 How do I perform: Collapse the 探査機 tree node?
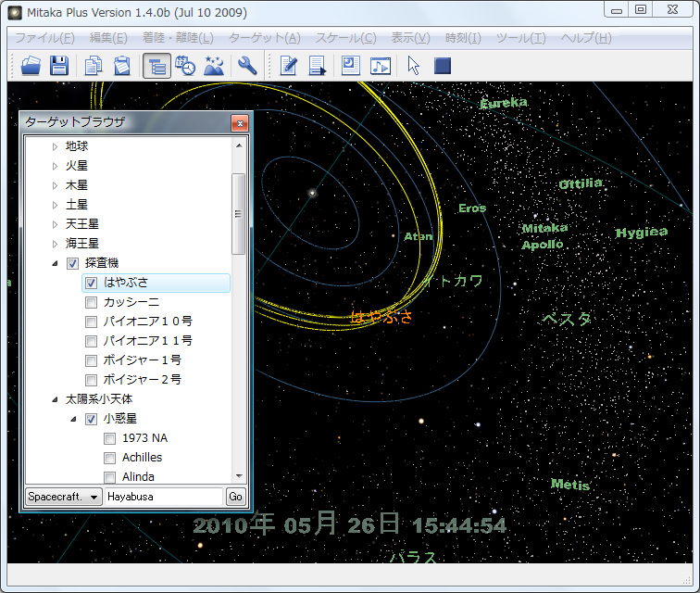pos(55,264)
